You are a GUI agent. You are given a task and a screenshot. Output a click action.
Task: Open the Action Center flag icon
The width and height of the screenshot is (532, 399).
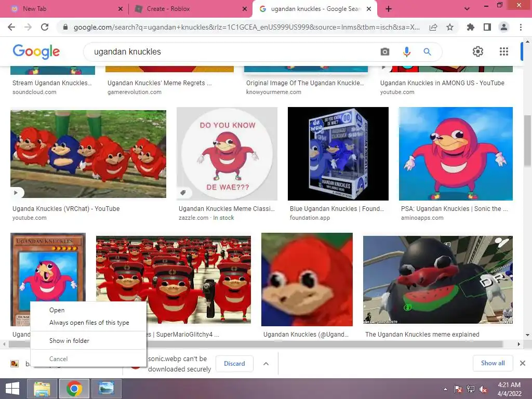(458, 389)
